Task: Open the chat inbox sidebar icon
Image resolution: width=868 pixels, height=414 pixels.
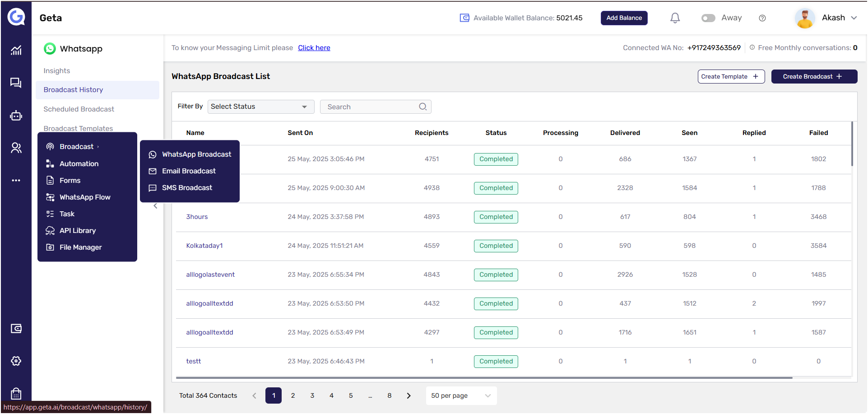Action: [16, 83]
